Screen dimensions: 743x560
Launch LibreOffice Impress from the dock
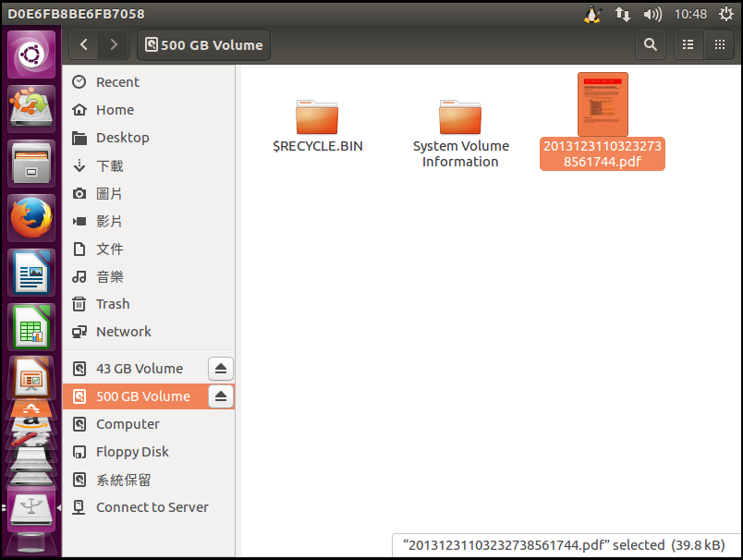31,378
